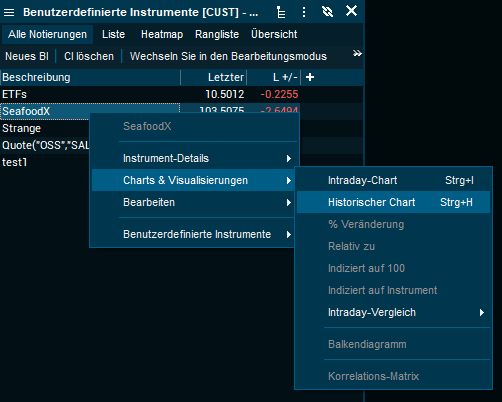
Task: Choose Historischer Chart menu item
Action: tap(393, 202)
